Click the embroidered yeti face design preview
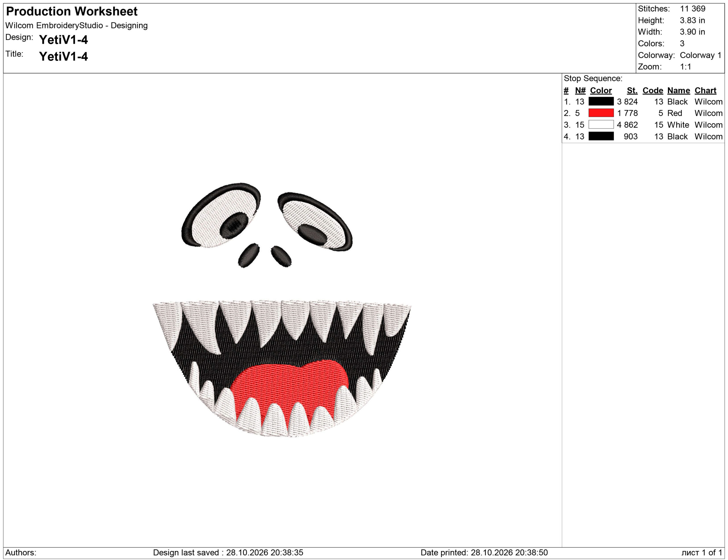This screenshot has width=728, height=560. point(282,310)
